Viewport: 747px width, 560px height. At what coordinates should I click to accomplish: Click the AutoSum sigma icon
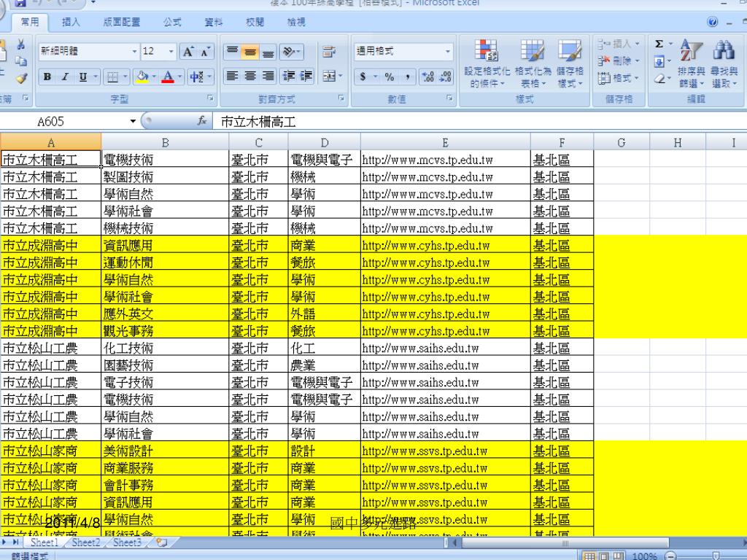pyautogui.click(x=659, y=45)
